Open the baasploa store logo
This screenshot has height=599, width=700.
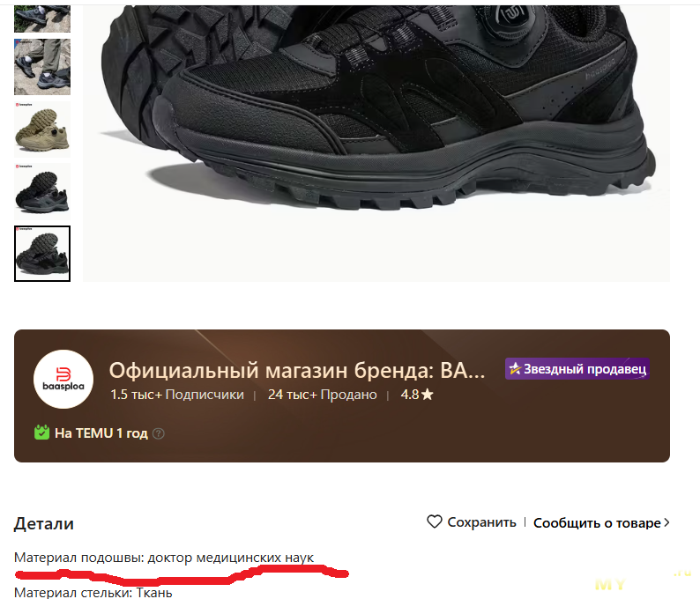(x=63, y=379)
